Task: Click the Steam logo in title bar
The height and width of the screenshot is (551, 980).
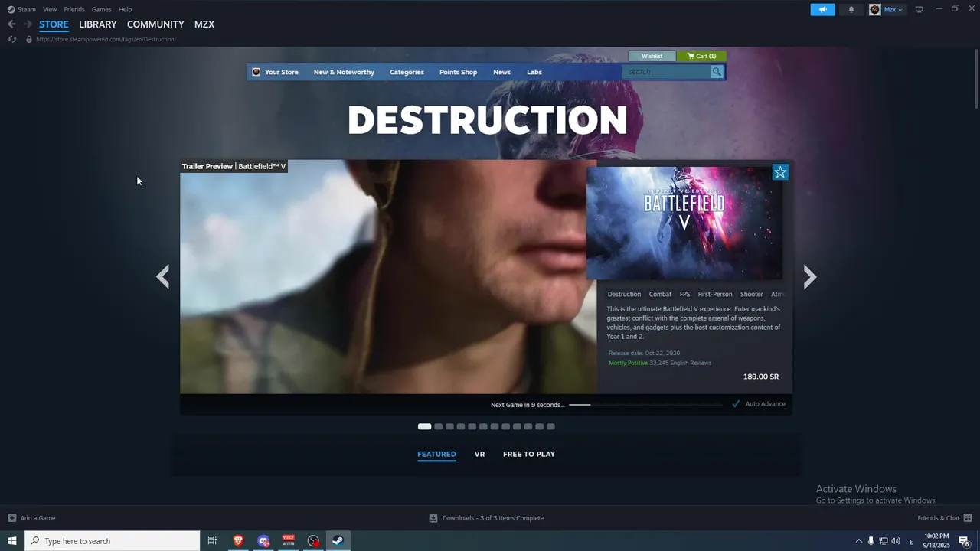Action: tap(11, 9)
